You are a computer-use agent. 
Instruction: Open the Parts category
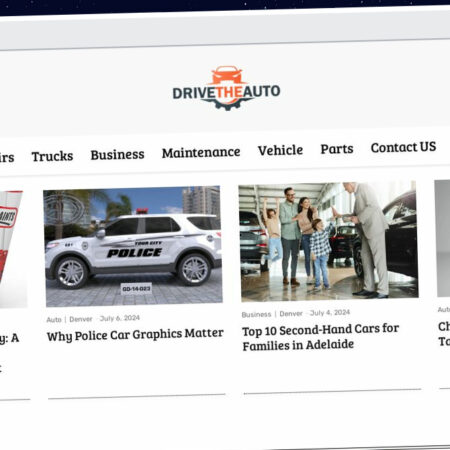pos(337,149)
